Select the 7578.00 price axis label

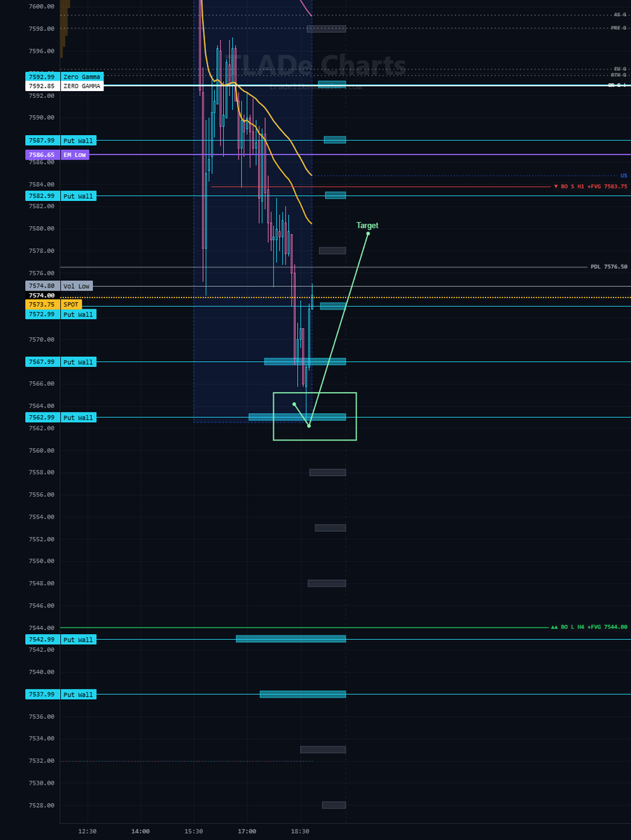point(42,251)
